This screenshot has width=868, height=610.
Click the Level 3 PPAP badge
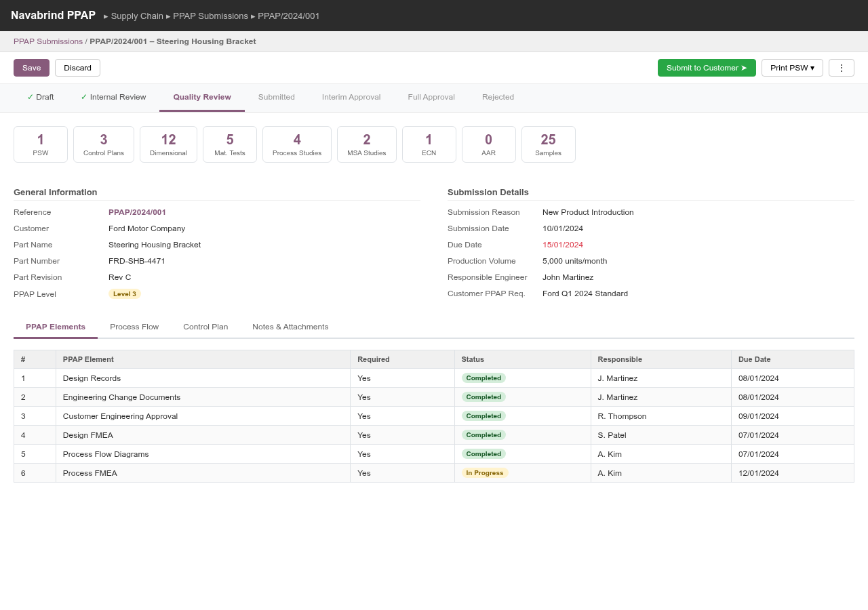(x=125, y=294)
